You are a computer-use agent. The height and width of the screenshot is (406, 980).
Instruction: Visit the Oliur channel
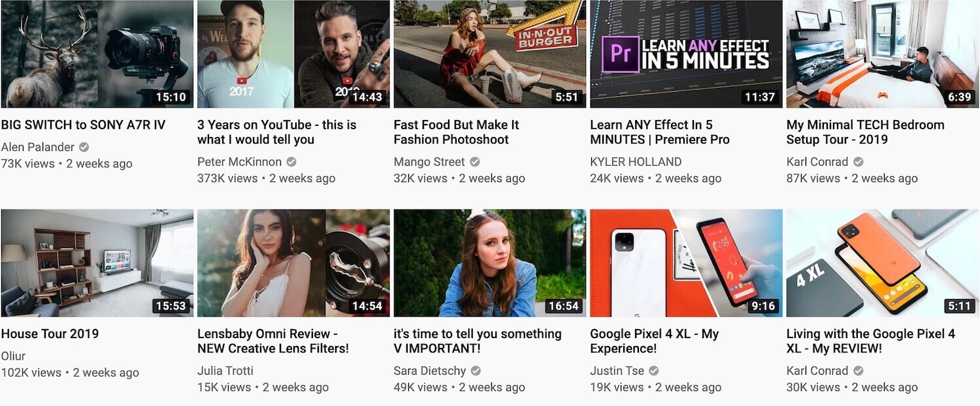click(14, 356)
